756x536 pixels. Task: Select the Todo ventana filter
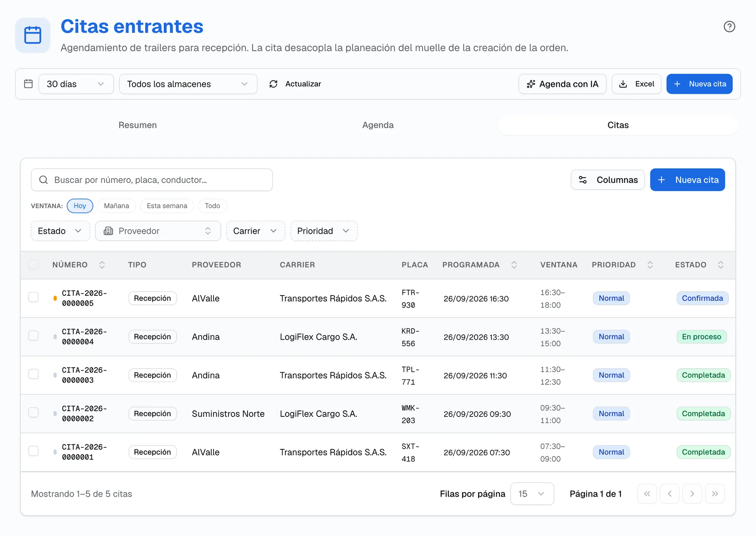pos(212,206)
